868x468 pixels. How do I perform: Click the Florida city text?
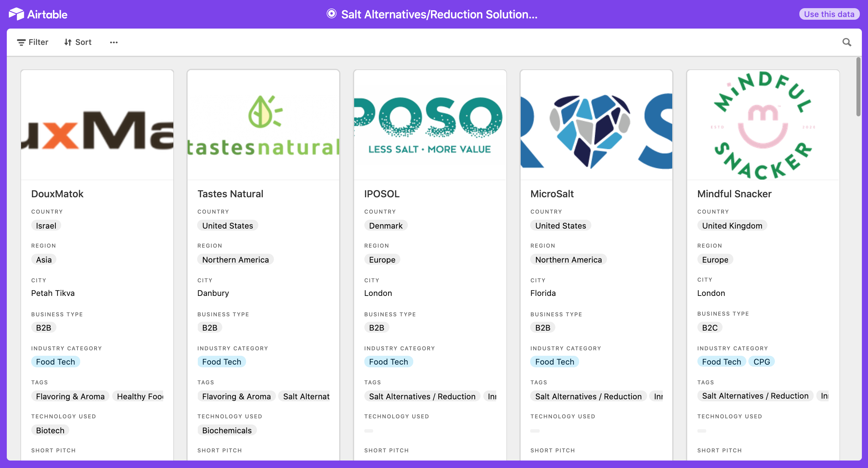point(543,293)
